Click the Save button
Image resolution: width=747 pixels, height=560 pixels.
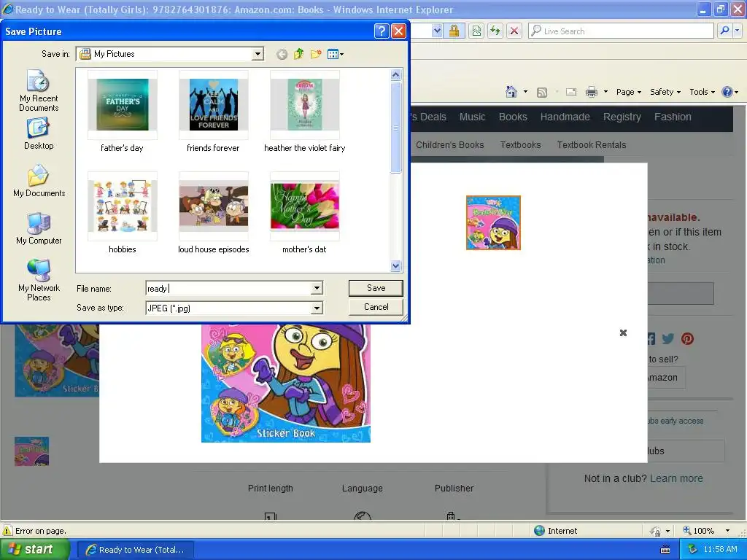point(376,287)
